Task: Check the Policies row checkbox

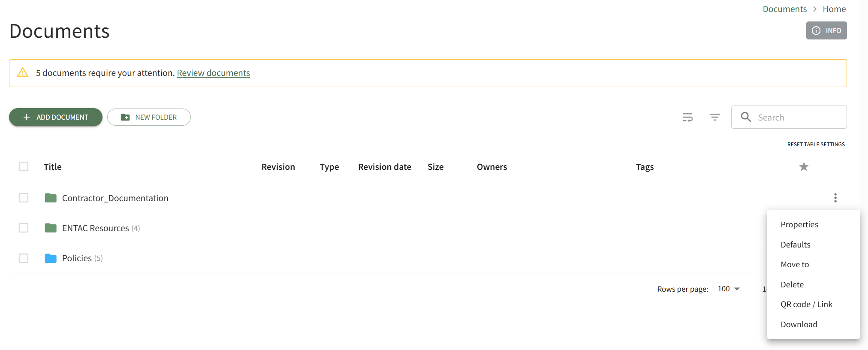Action: tap(24, 258)
